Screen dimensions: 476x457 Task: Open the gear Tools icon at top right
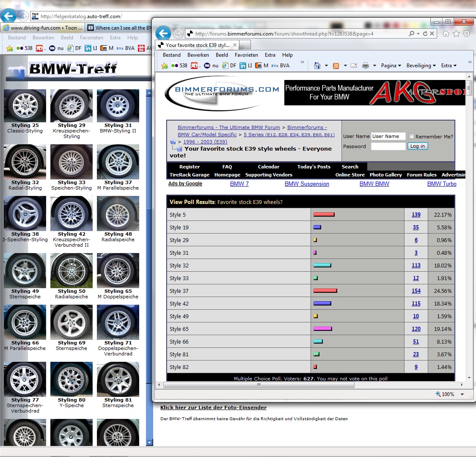point(467,34)
